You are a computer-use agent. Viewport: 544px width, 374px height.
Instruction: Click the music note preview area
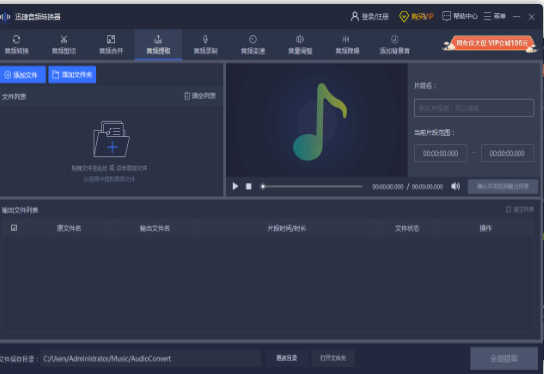click(x=317, y=120)
